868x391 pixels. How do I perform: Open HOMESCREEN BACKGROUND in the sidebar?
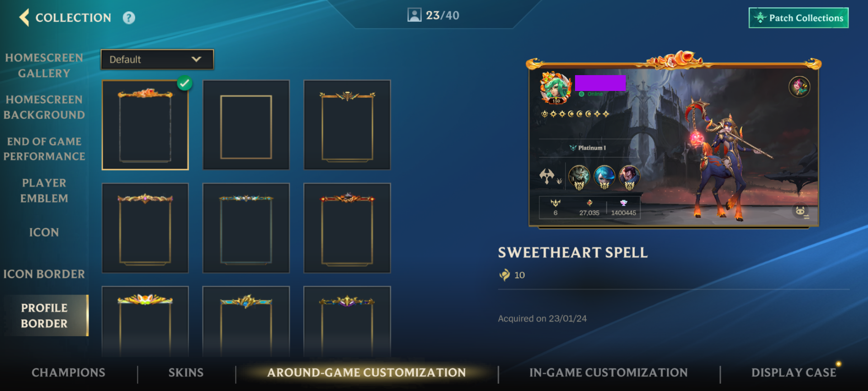[x=44, y=107]
